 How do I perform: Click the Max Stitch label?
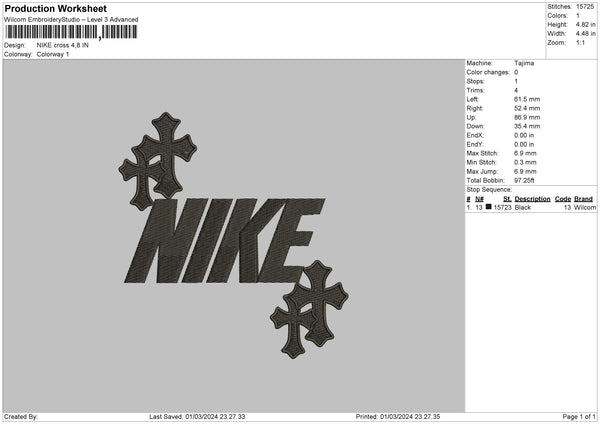pyautogui.click(x=482, y=153)
